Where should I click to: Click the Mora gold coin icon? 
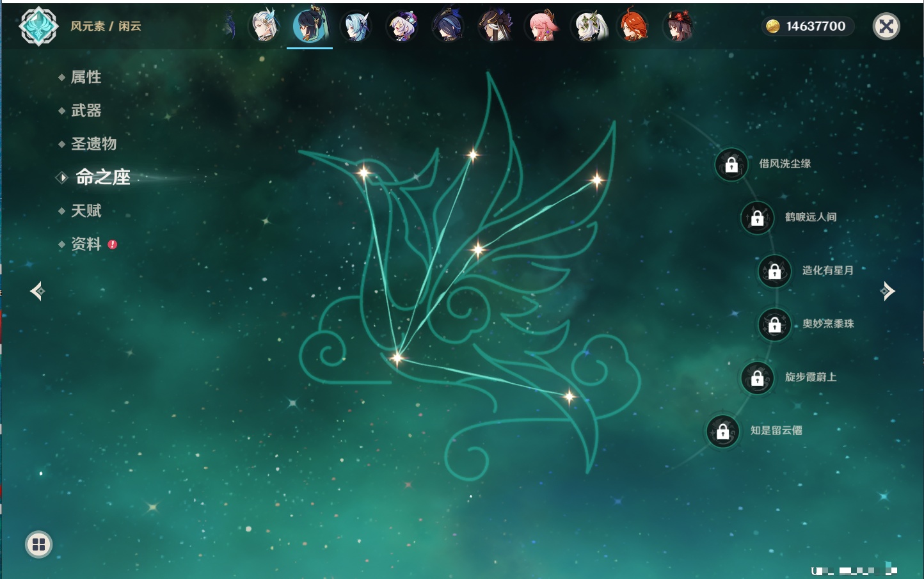tap(773, 26)
